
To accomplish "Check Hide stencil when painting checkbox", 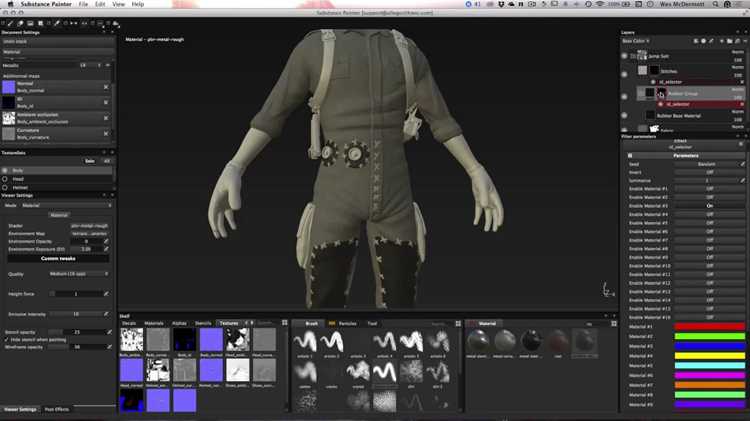I will click(6, 340).
